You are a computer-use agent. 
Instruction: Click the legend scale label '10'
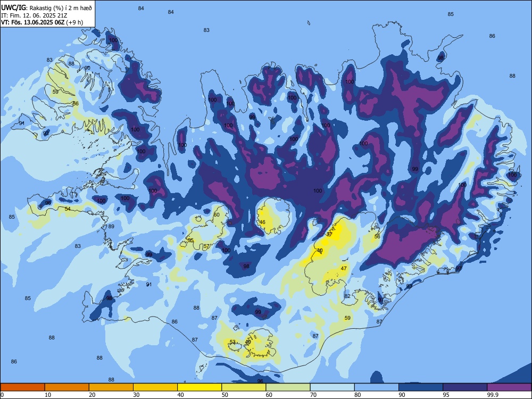coord(48,395)
